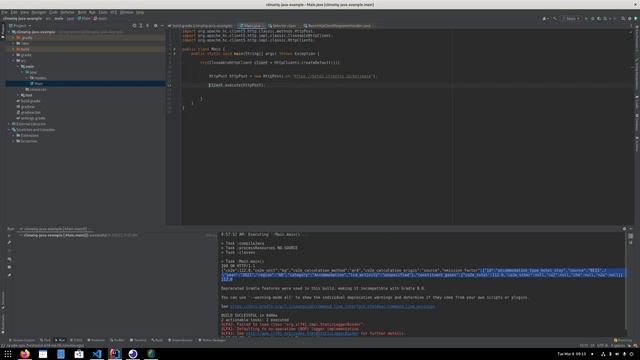Select the build.gradle file in project tree
Image resolution: width=640 pixels, height=360 pixels.
coord(29,101)
